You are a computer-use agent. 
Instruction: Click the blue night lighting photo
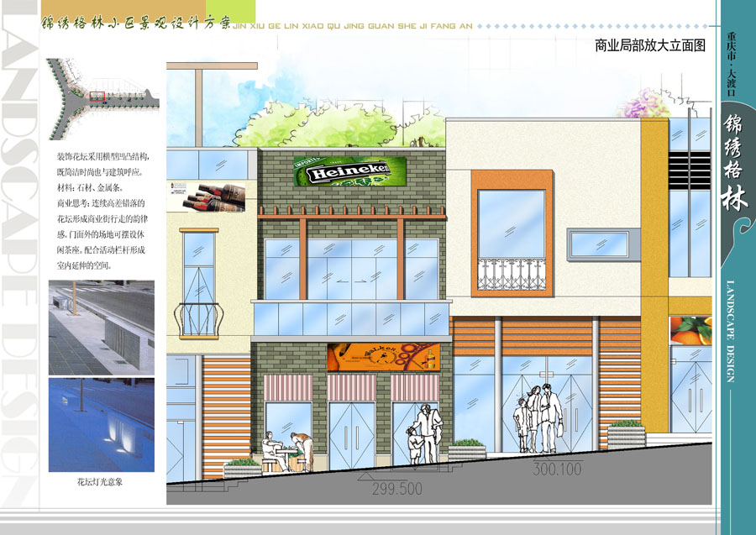tap(102, 425)
